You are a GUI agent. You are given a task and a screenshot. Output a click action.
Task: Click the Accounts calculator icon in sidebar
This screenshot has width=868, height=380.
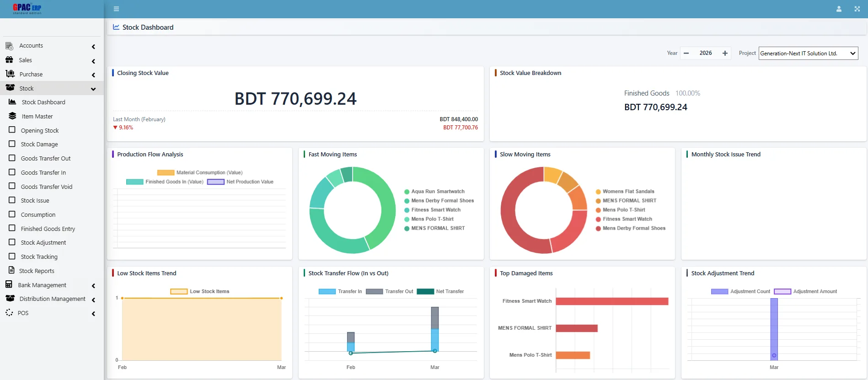pos(9,46)
